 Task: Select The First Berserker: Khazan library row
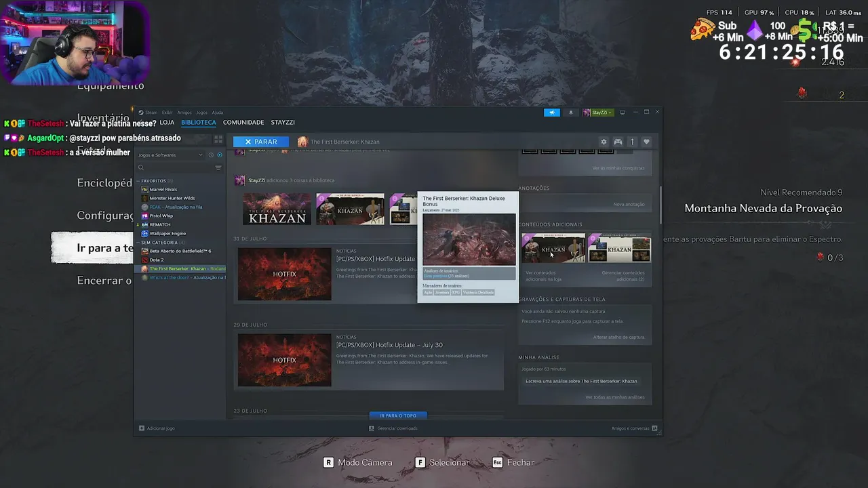[179, 268]
